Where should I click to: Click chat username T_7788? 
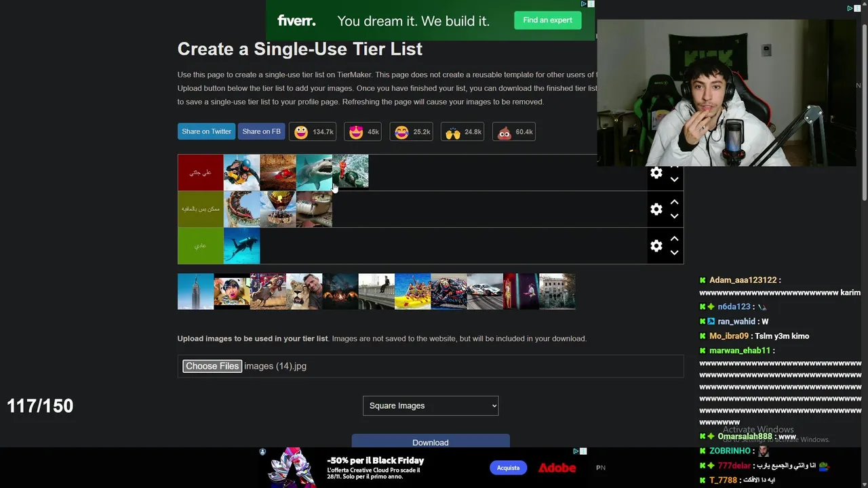click(723, 480)
